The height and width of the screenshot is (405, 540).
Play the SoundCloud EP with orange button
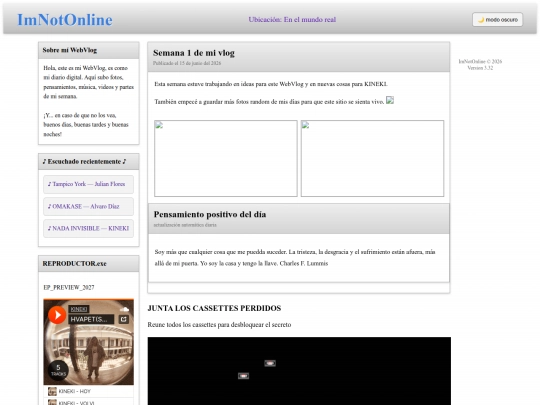click(x=57, y=315)
